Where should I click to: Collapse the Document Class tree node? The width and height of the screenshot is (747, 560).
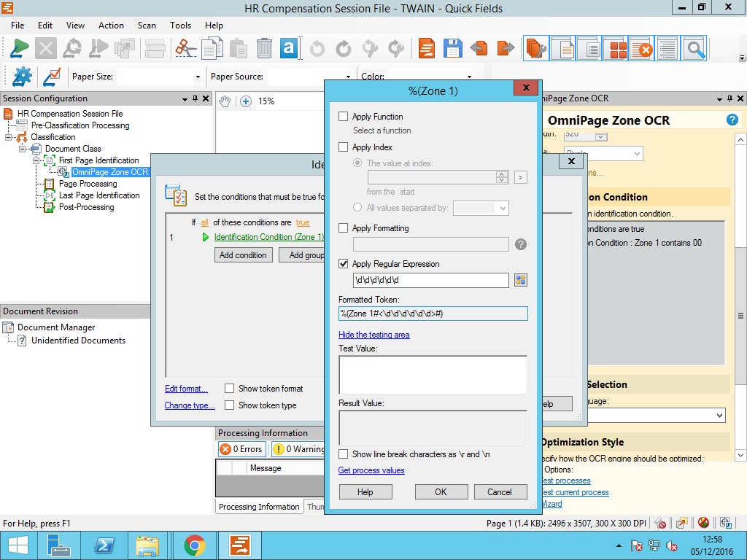(23, 149)
